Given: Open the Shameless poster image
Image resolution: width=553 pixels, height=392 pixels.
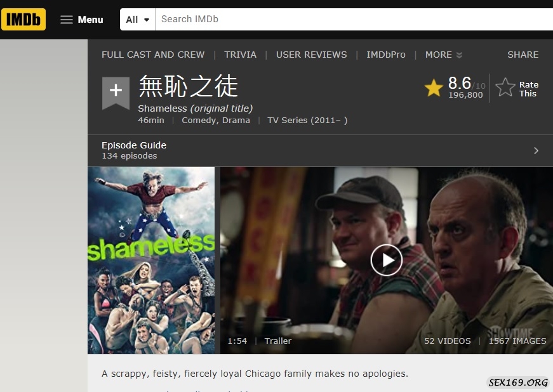Looking at the screenshot, I should (151, 260).
